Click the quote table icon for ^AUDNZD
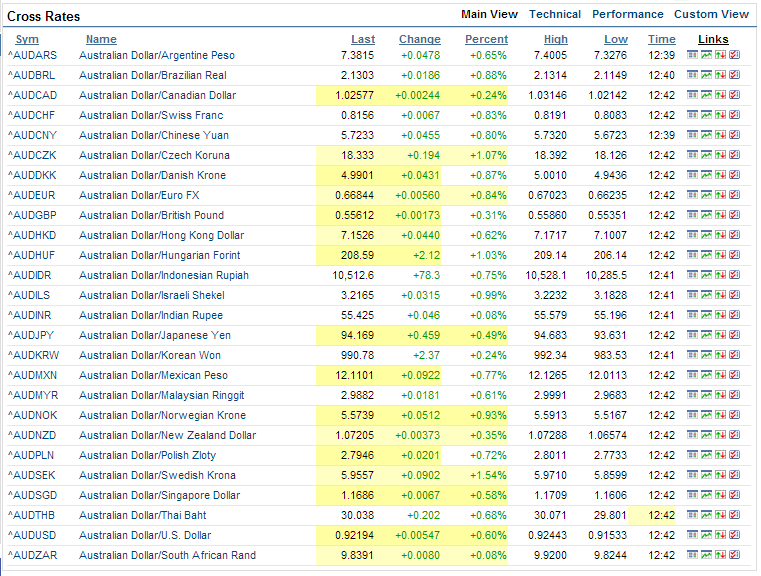This screenshot has height=576, width=761. click(x=692, y=435)
